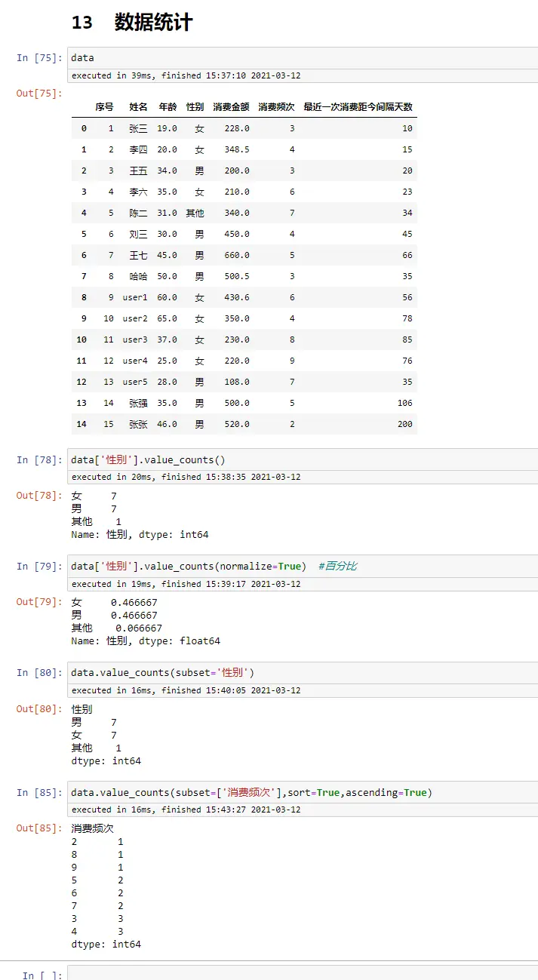
Task: Select the value_counts() code cell In [78]
Action: [x=302, y=460]
